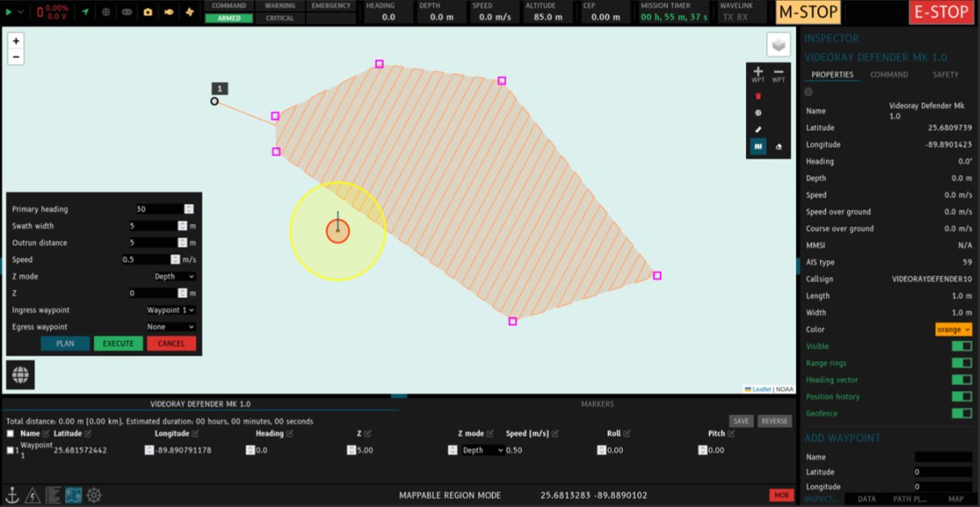Open the orange Color dropdown
Image resolution: width=980 pixels, height=507 pixels.
[953, 329]
